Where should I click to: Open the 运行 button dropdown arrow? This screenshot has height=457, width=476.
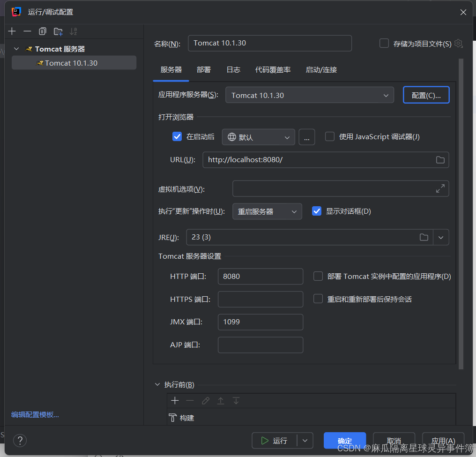305,441
